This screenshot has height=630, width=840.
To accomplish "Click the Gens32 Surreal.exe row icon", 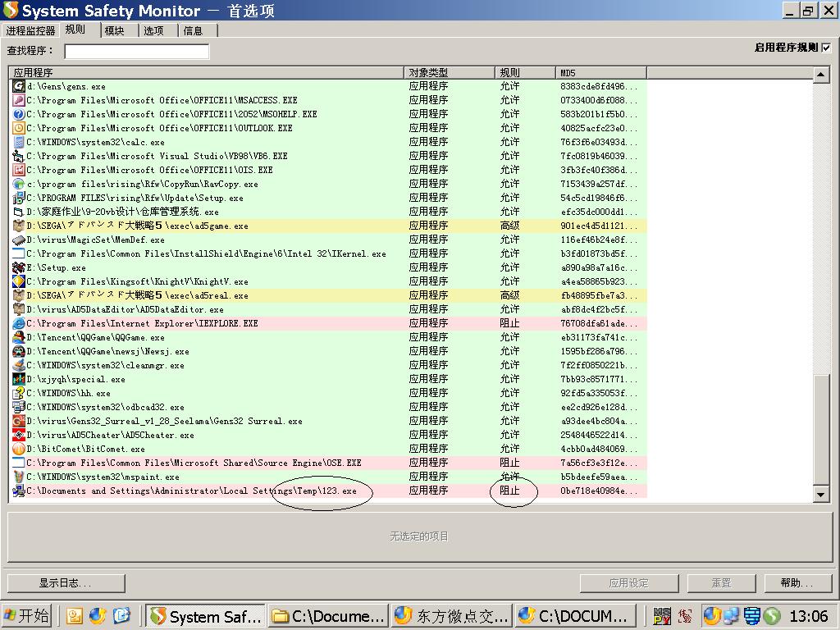I will (x=19, y=421).
